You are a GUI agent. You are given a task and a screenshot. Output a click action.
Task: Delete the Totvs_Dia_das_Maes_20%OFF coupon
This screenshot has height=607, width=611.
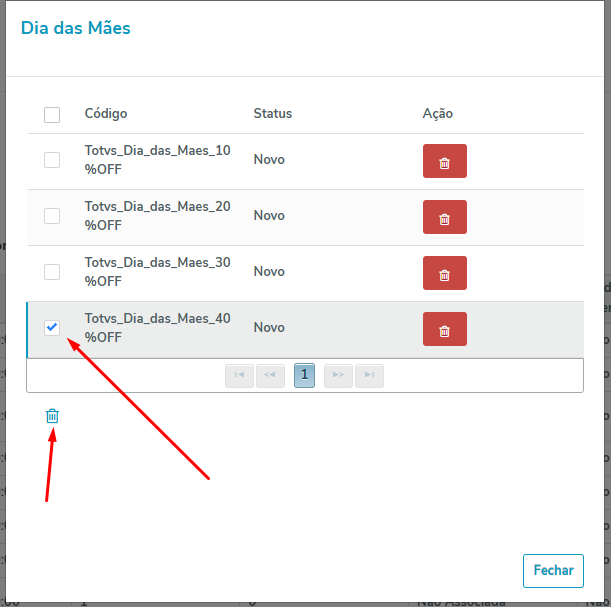444,217
